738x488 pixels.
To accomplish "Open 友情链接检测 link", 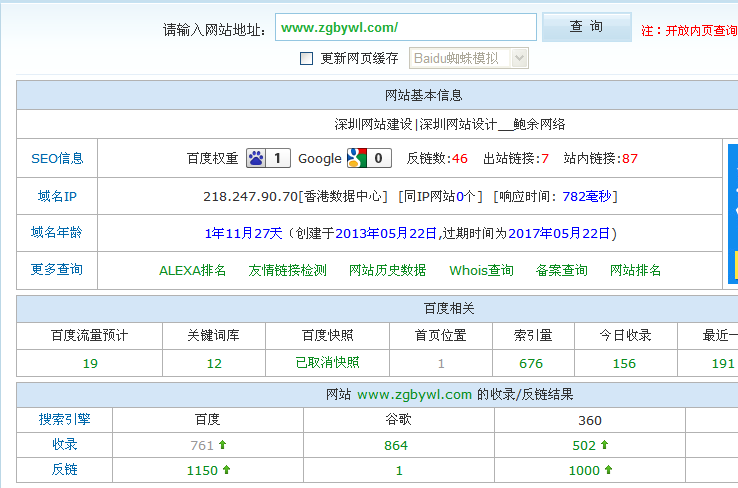I will pyautogui.click(x=288, y=271).
